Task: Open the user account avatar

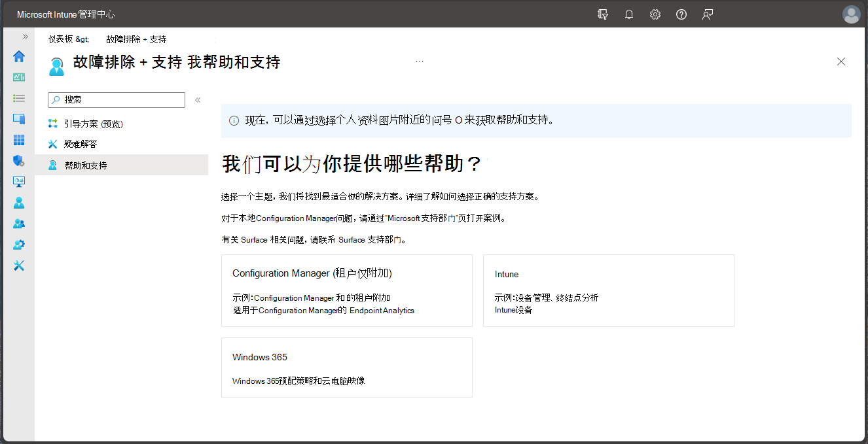Action: click(x=851, y=14)
